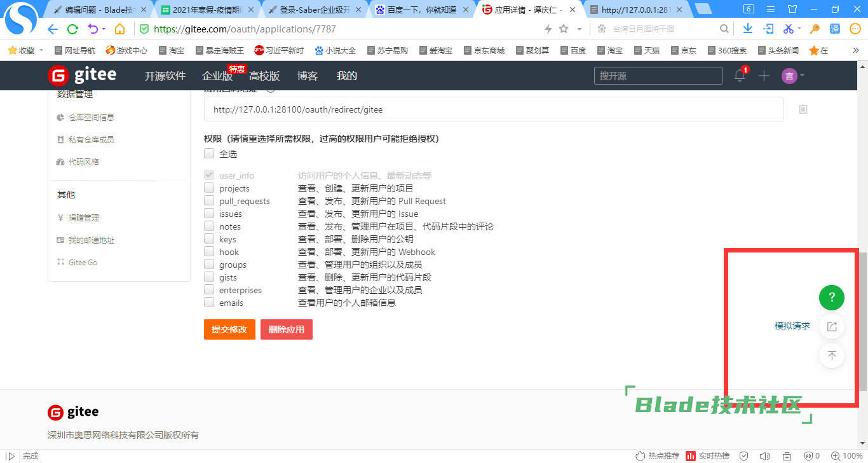Click the browser back arrow
868x463 pixels.
(52, 29)
